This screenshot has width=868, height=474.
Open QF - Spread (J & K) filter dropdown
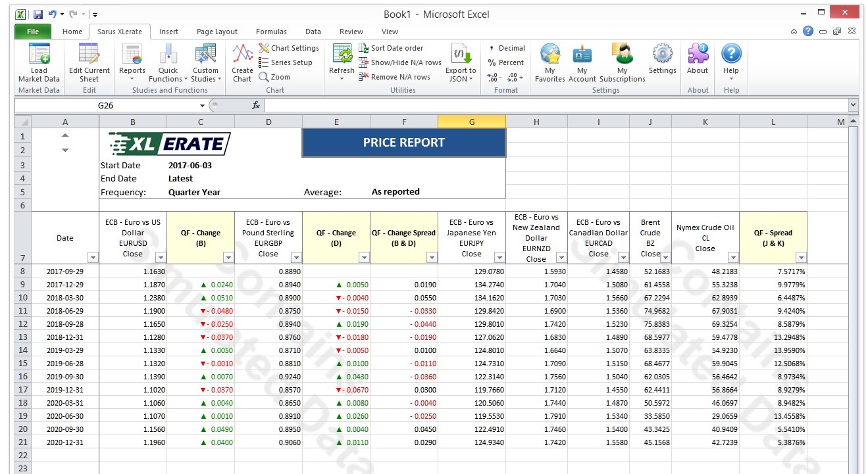pos(800,258)
